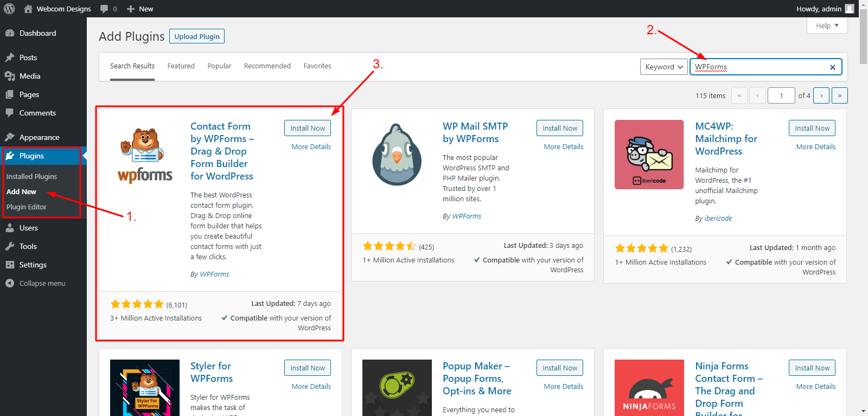The image size is (868, 416).
Task: Click the comments bubble icon in admin bar
Action: [x=104, y=9]
